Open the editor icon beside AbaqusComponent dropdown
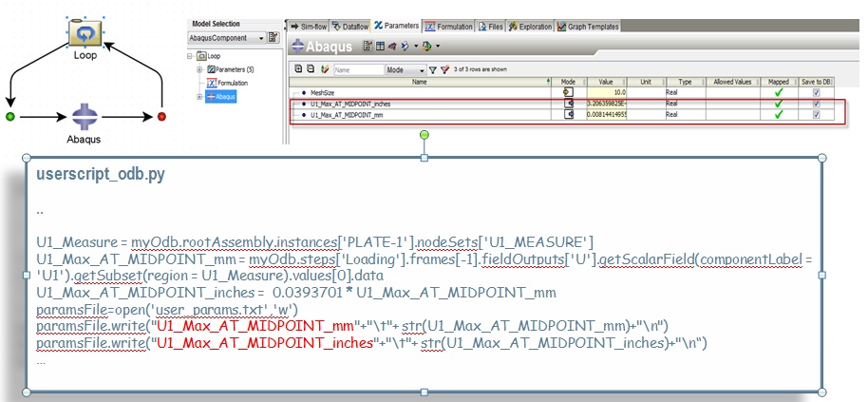Image resolution: width=868 pixels, height=402 pixels. [x=273, y=38]
